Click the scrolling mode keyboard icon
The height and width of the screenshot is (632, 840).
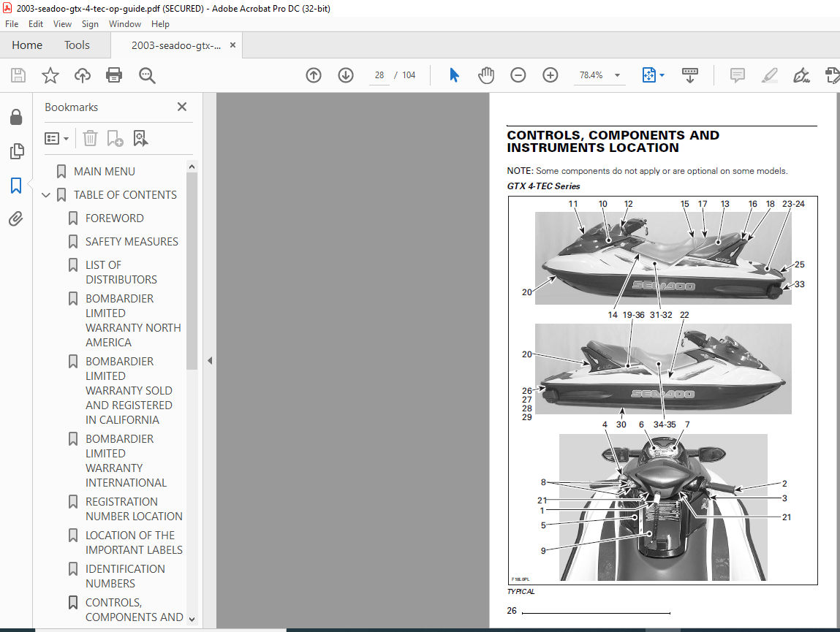[689, 75]
